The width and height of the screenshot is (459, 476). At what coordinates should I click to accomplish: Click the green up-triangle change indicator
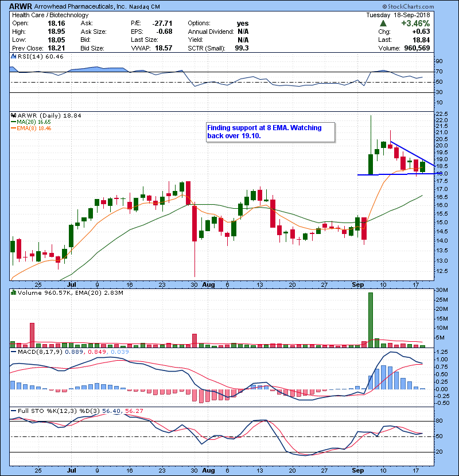coord(383,24)
